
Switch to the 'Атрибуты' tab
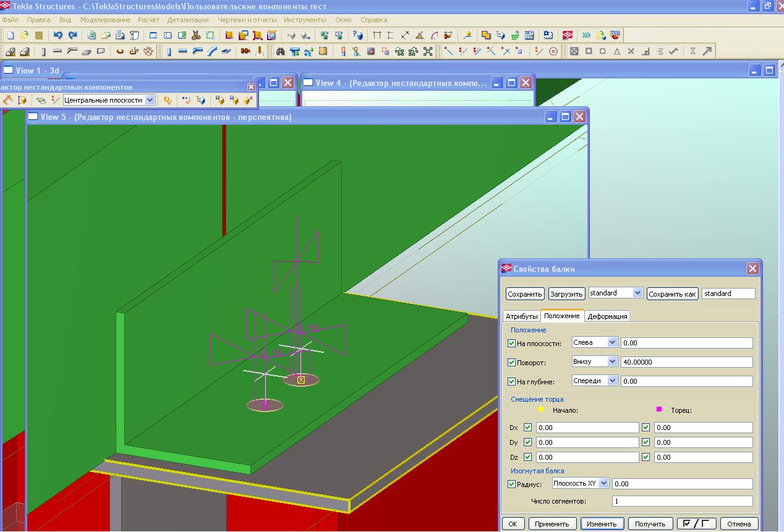[521, 316]
